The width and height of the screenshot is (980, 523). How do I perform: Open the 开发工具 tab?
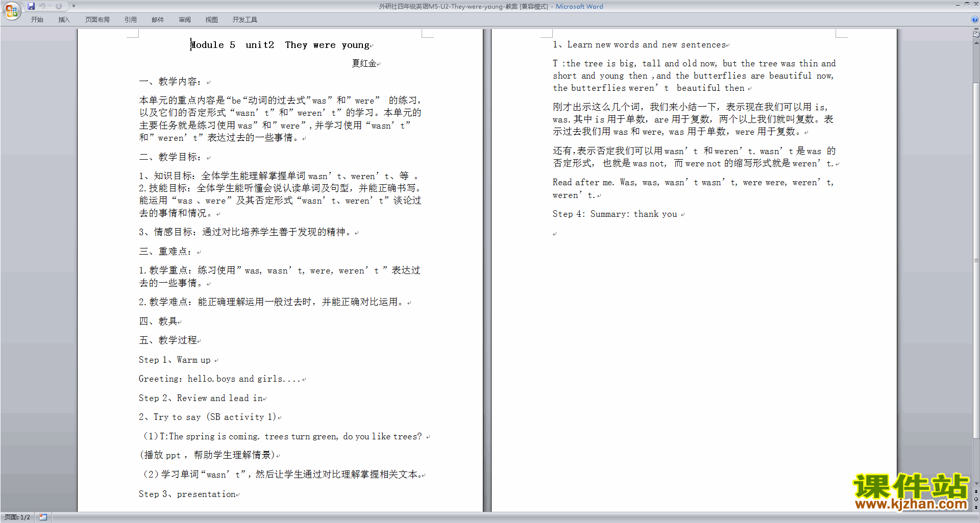(x=245, y=20)
